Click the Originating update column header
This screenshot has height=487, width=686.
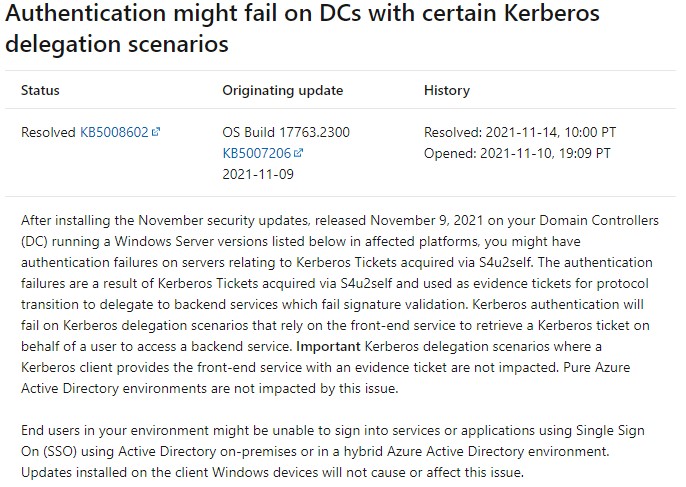pos(283,90)
